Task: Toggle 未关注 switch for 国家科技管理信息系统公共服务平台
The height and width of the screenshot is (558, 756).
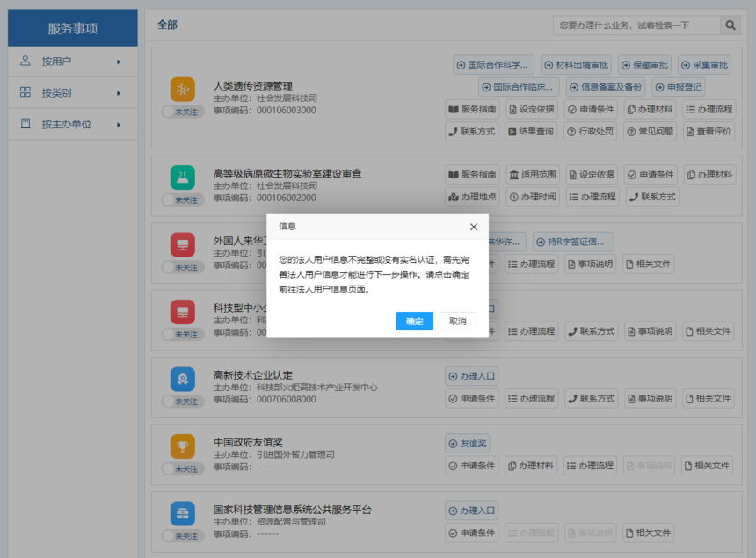Action: click(183, 536)
